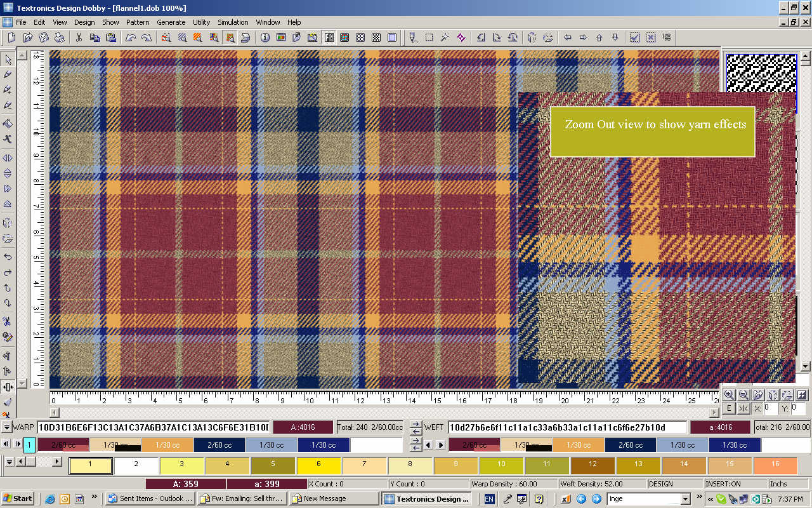Undo the last action in the top toolbar
Screen dimensions: 812x508
[x=130, y=37]
